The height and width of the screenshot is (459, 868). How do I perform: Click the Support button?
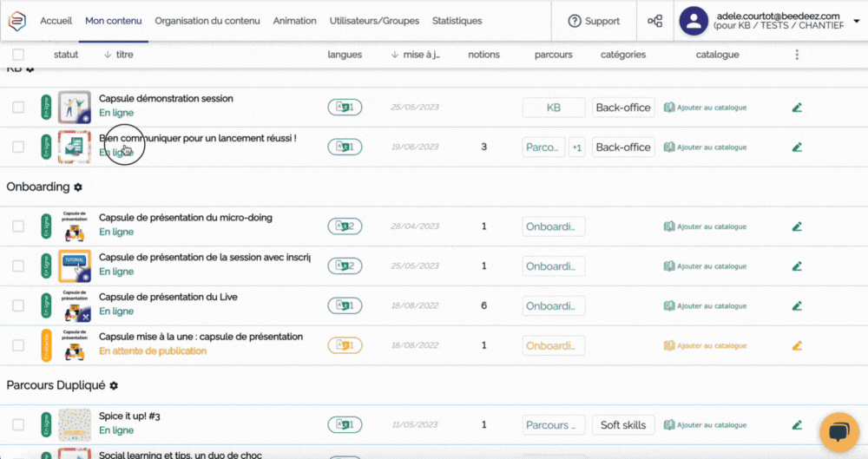[x=595, y=21]
